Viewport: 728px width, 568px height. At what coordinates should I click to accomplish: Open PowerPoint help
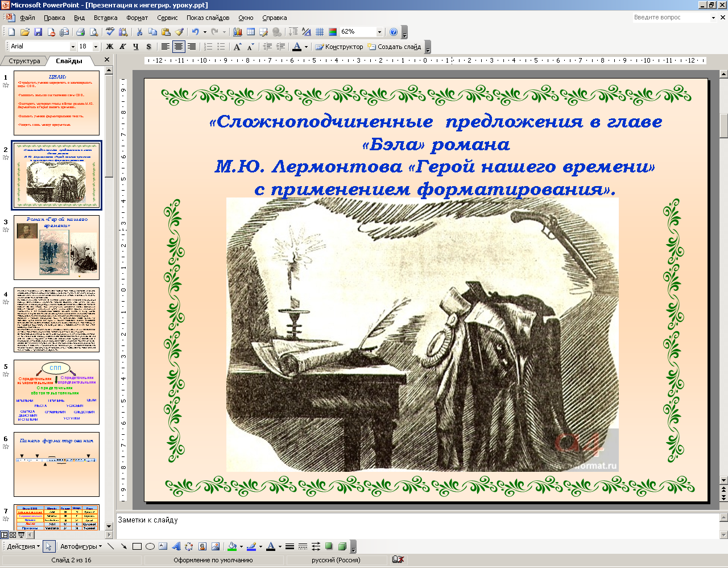[394, 32]
